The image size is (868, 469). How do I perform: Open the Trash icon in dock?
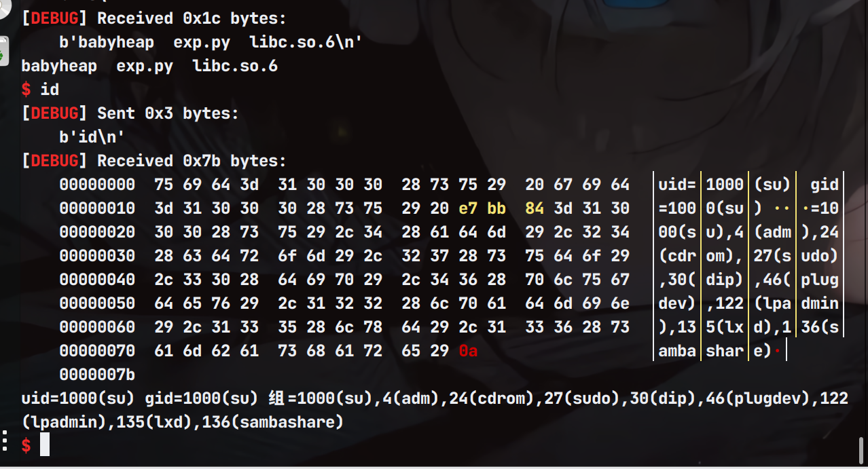[3, 52]
